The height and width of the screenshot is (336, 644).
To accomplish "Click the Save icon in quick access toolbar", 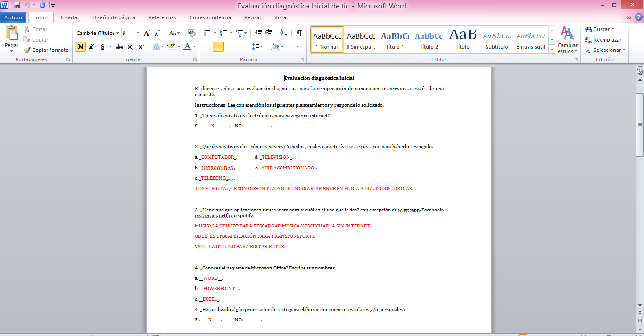I will pyautogui.click(x=17, y=6).
